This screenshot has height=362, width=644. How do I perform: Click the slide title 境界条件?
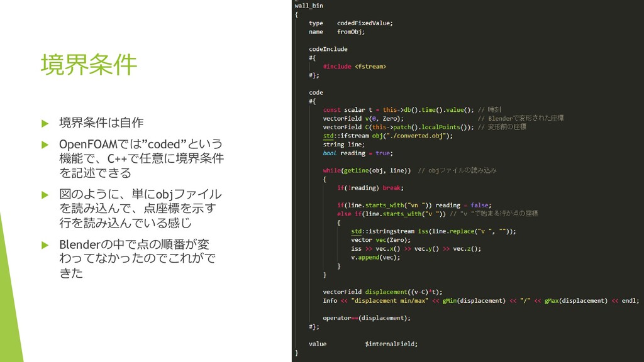pyautogui.click(x=89, y=65)
